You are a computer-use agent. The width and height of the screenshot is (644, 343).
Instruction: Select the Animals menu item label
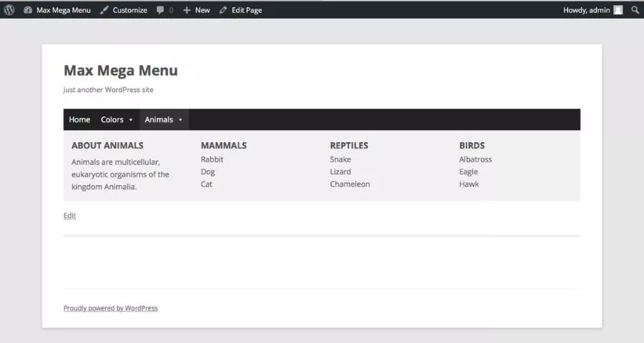159,119
